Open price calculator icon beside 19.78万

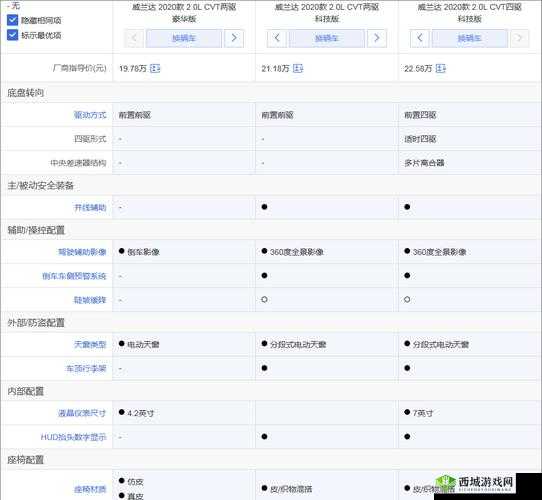click(x=155, y=68)
